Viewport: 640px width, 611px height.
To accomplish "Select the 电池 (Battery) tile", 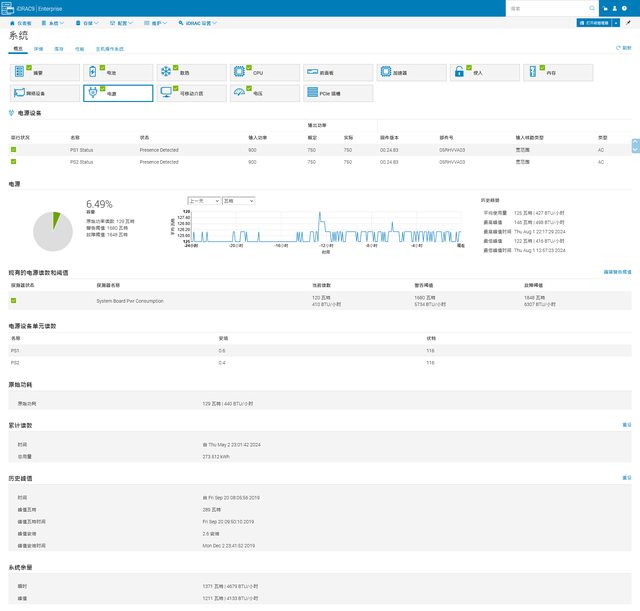I will coord(118,72).
